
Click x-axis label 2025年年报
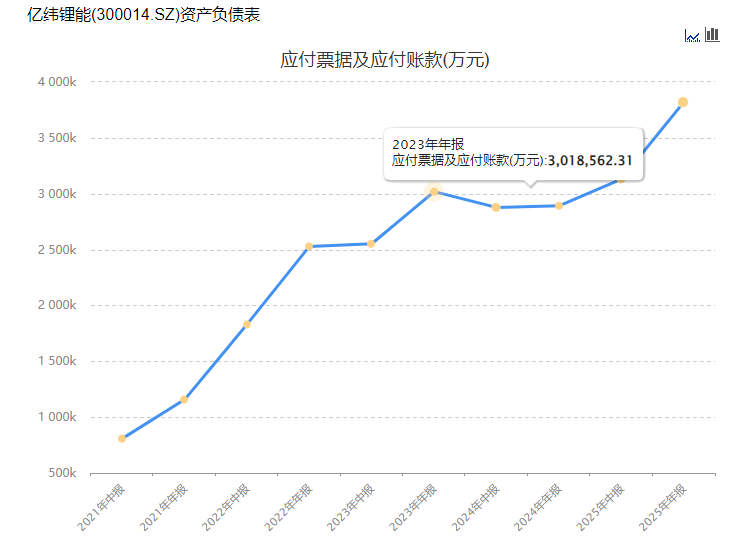(662, 507)
